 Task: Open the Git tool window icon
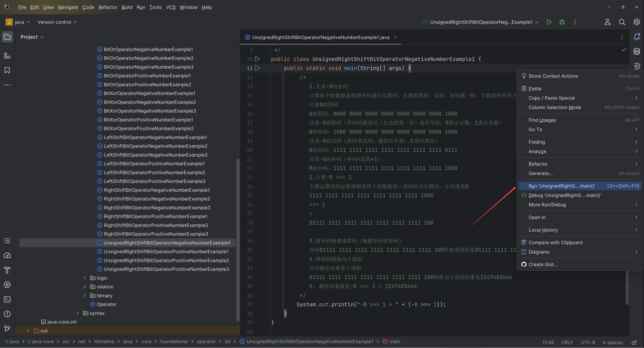coord(7,329)
